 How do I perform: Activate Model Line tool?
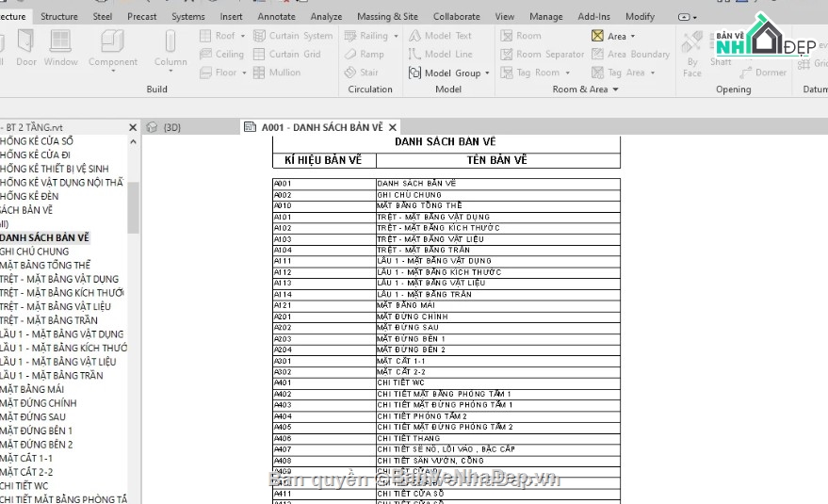point(441,54)
